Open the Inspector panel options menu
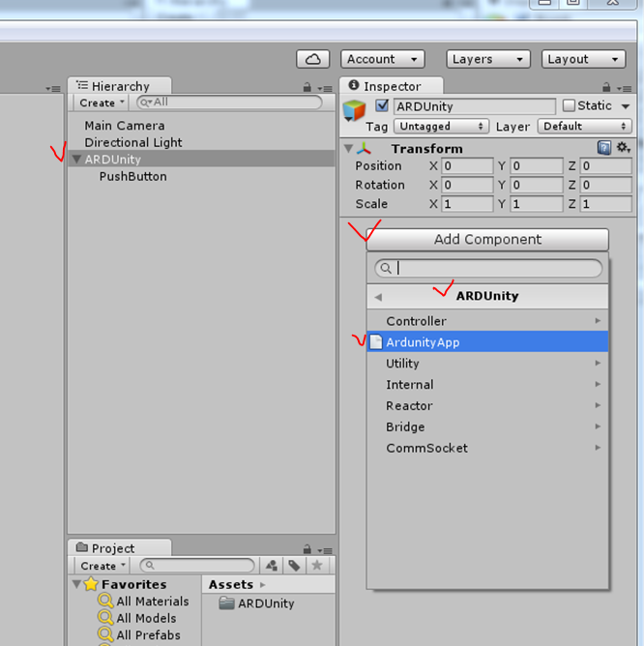 (624, 89)
